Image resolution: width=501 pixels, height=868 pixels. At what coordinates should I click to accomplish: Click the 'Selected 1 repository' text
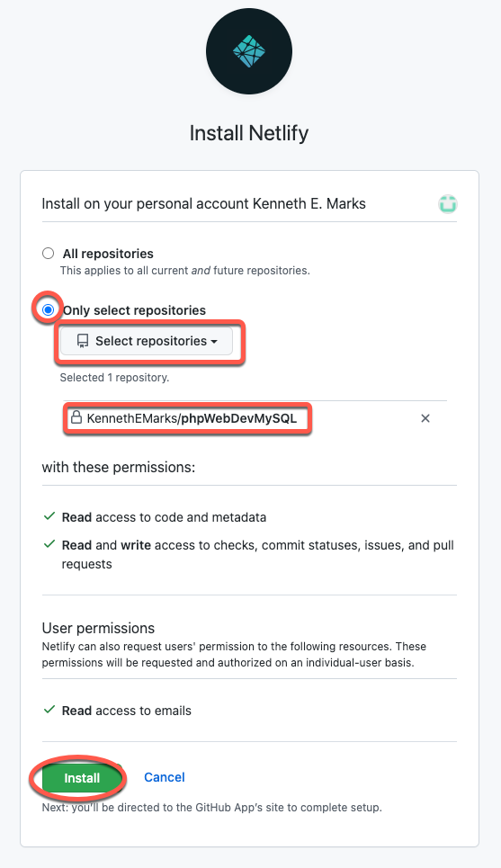pos(114,378)
